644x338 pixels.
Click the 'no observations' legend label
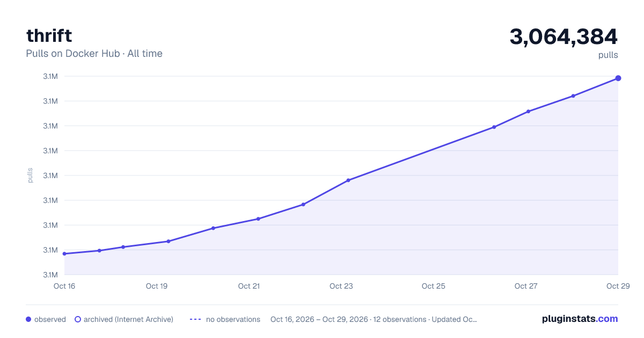click(233, 319)
